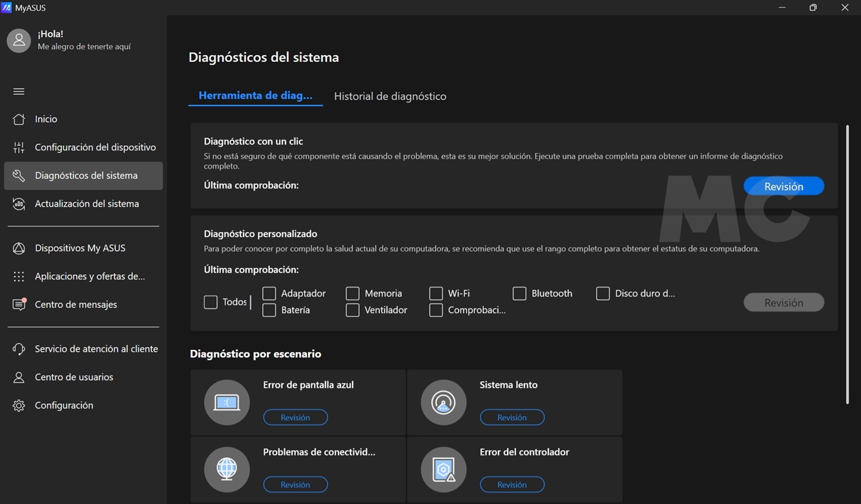
Task: Select the Herramienta de diagnóstico tab
Action: tap(255, 96)
